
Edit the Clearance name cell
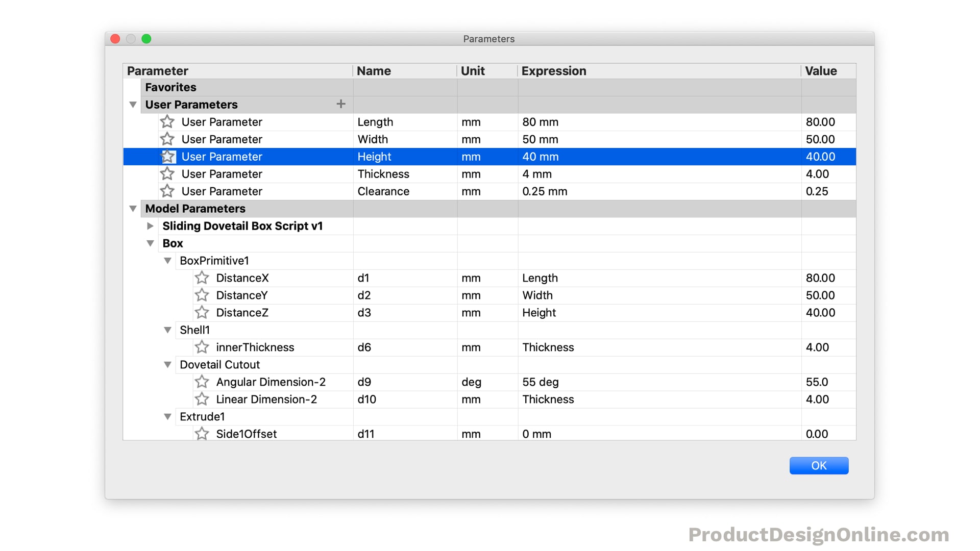405,191
